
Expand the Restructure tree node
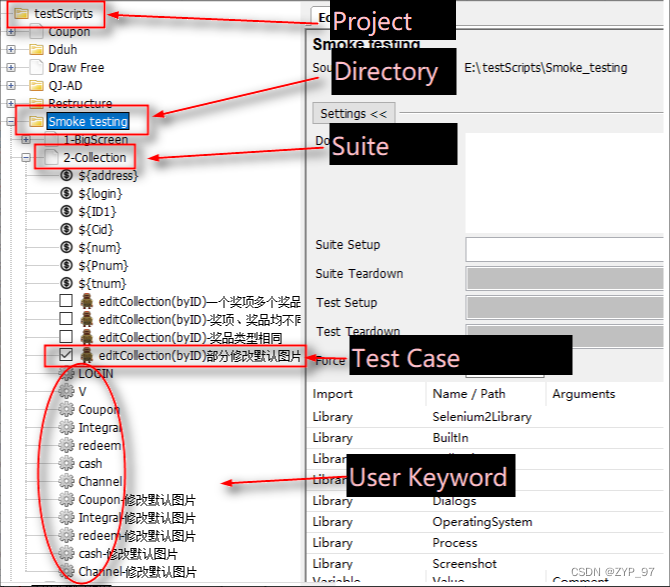(11, 103)
